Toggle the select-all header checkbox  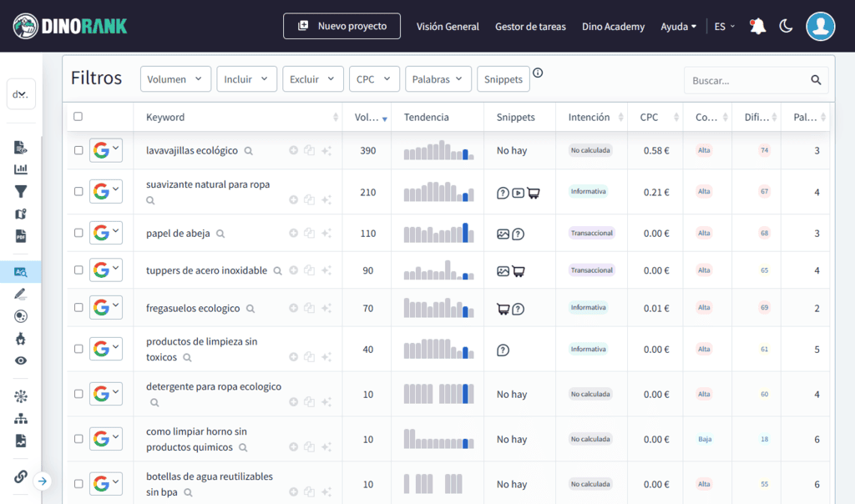[x=78, y=117]
